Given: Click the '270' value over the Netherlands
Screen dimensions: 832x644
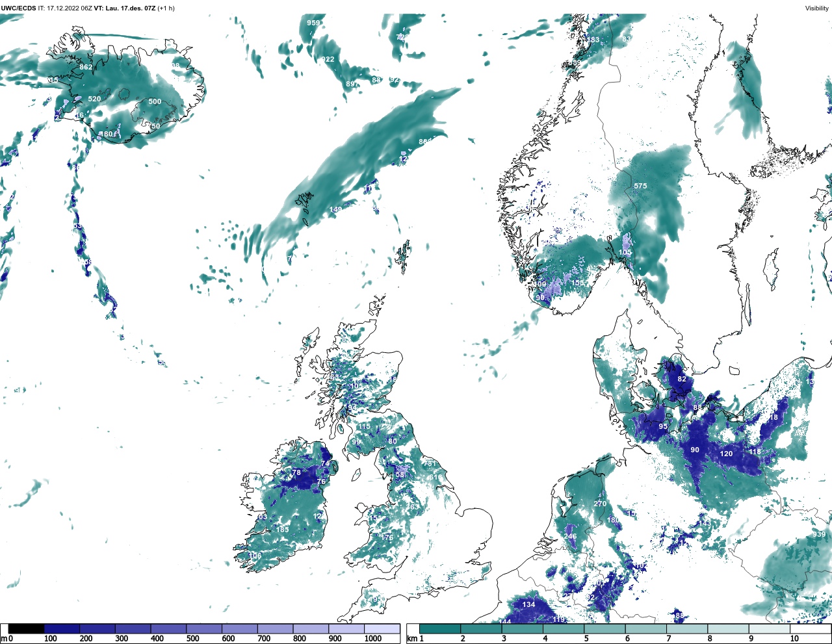Looking at the screenshot, I should pos(600,504).
